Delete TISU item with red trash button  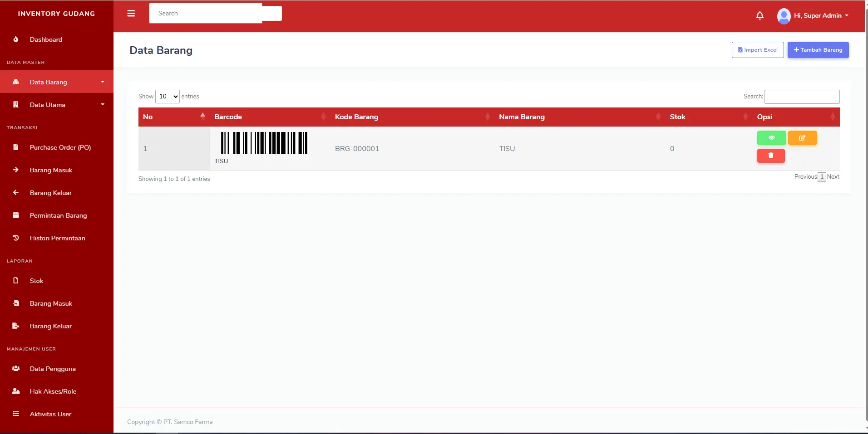(770, 156)
